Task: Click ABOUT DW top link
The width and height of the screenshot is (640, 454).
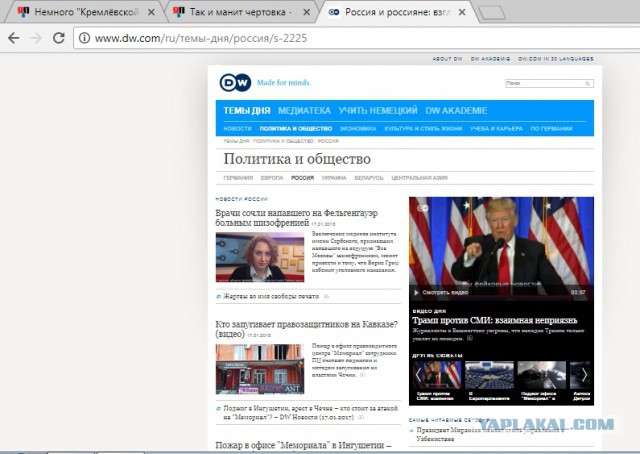Action: pos(447,59)
